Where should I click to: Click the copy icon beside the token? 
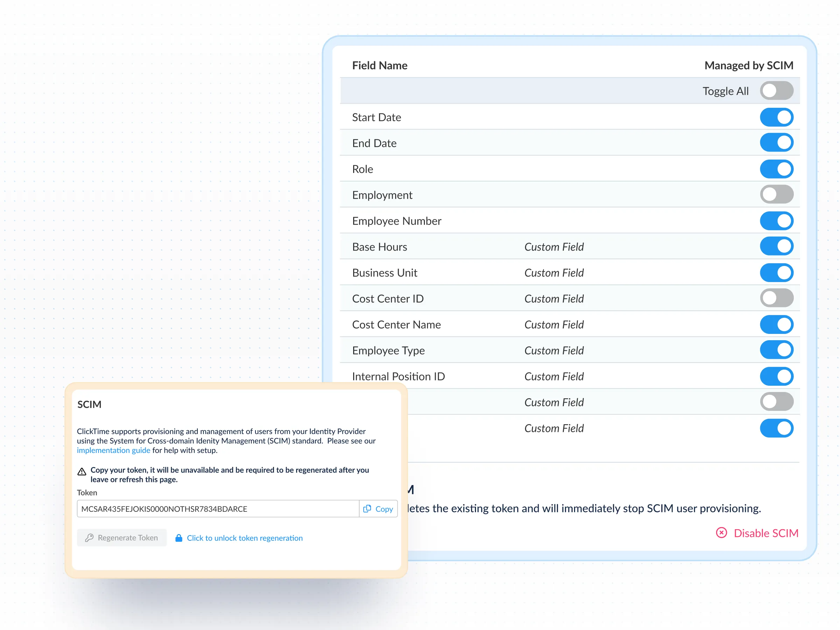pyautogui.click(x=367, y=509)
